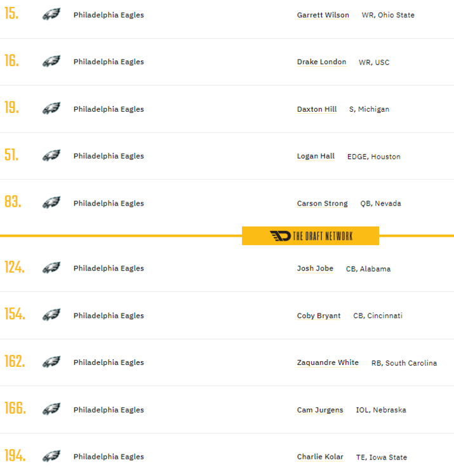Click the Eagles logo beside pick 83
Screen dimensions: 454x476
51,203
